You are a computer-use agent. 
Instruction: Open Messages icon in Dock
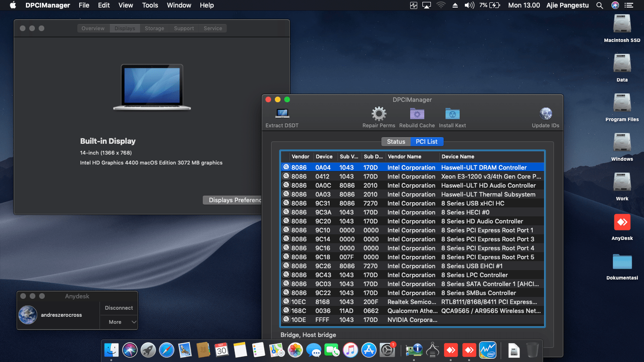[314, 350]
